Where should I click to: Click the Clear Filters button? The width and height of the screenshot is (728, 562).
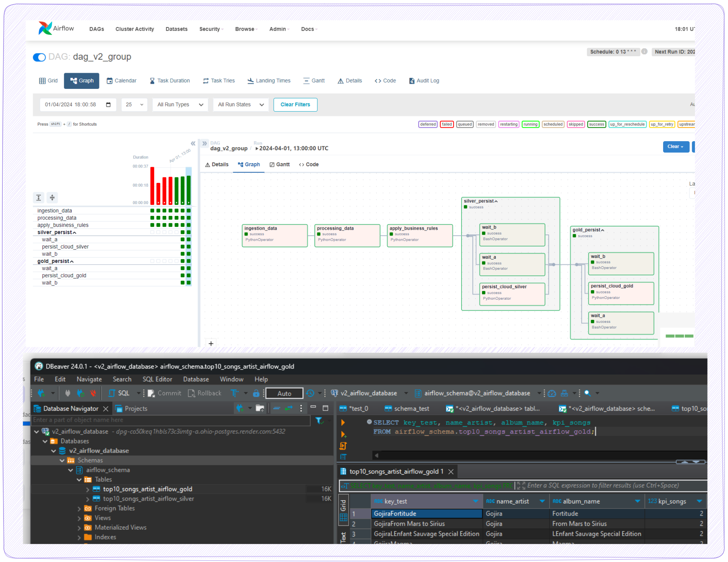295,105
